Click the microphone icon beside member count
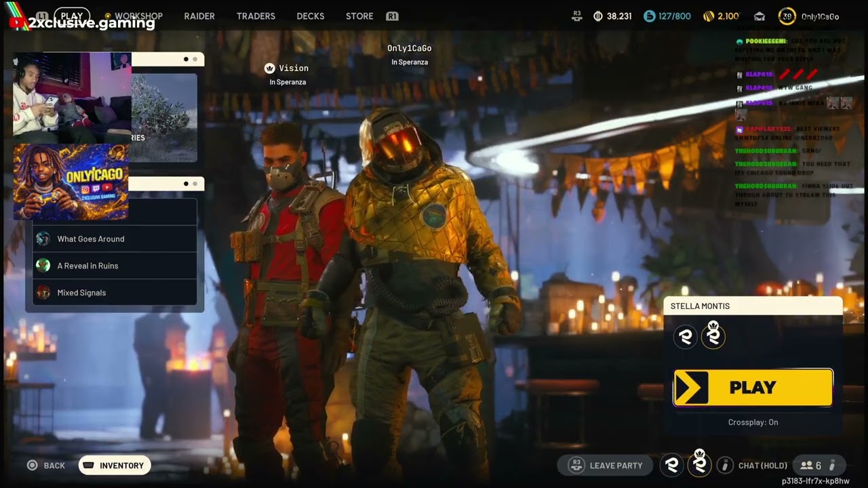Screen dimensions: 868x488 (x=832, y=466)
